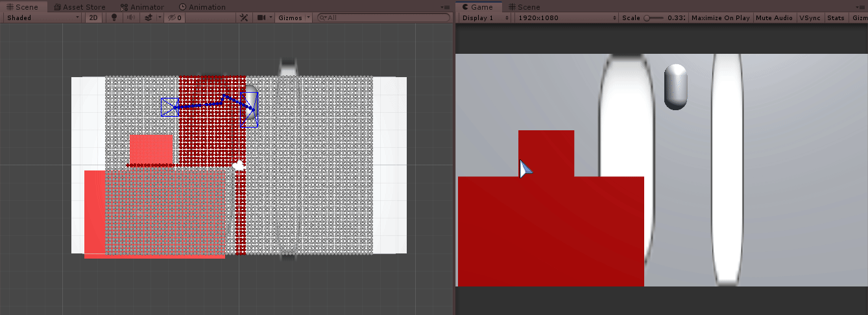Toggle the Gizmos button in Scene view

click(x=289, y=17)
